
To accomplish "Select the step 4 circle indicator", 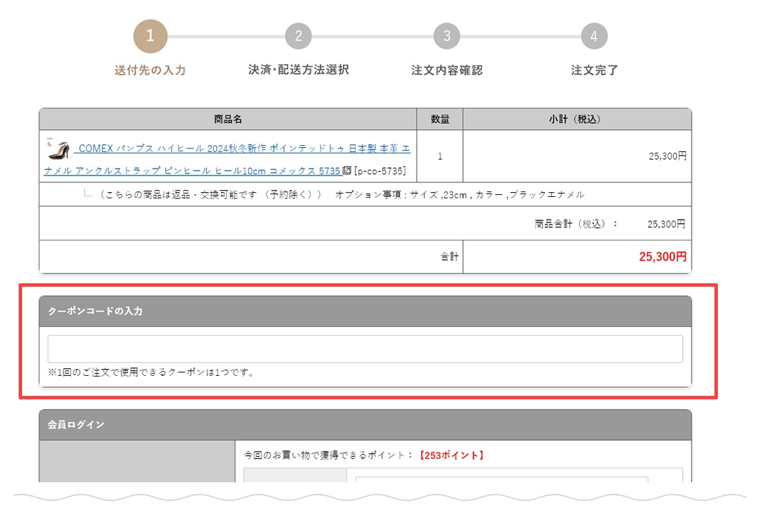I will click(594, 36).
